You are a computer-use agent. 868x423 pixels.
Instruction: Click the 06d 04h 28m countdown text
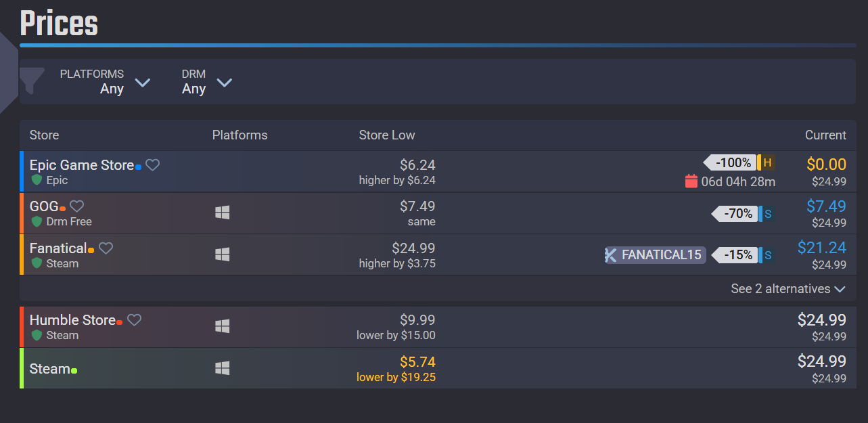click(738, 181)
